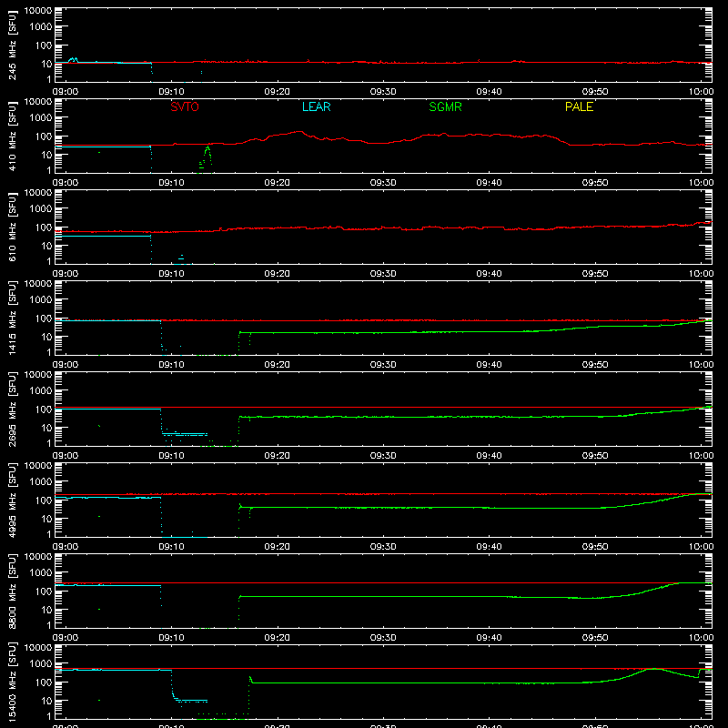Select the '245 MHz [SFU]' axis title

pos(13,45)
